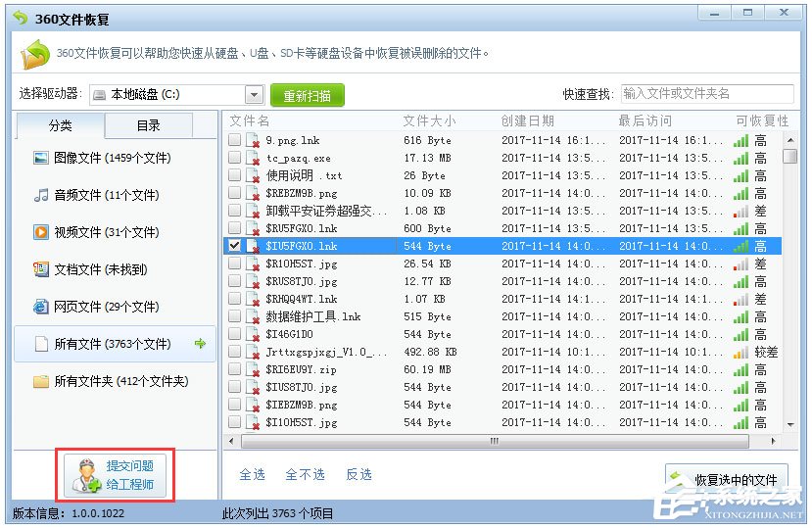Open the drive selection dropdown arrow

pos(254,95)
